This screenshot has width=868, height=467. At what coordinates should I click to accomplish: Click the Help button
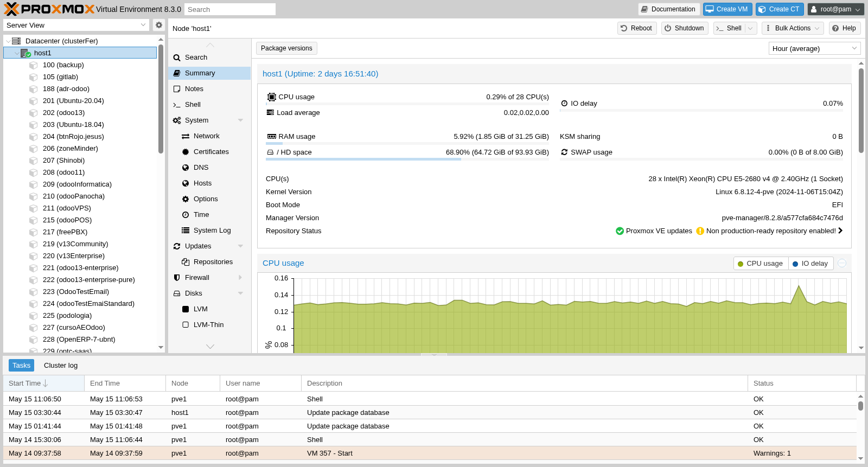coord(845,28)
